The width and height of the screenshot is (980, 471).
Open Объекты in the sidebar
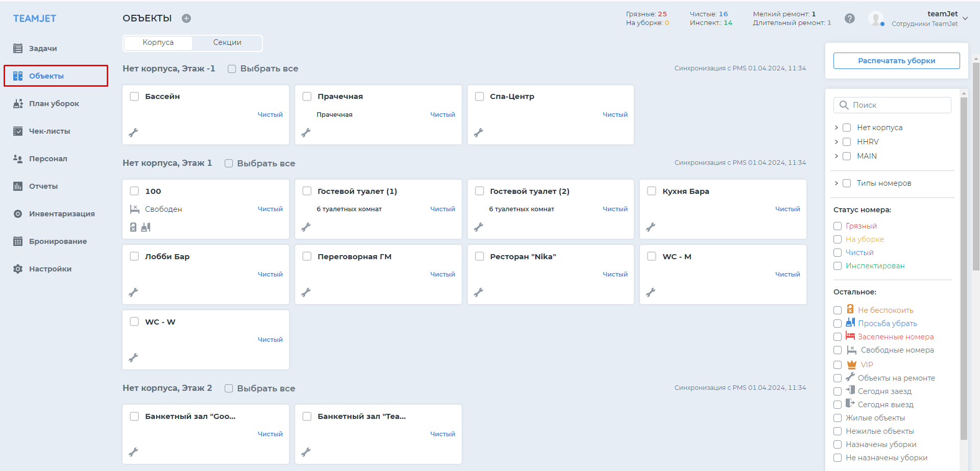[56, 76]
